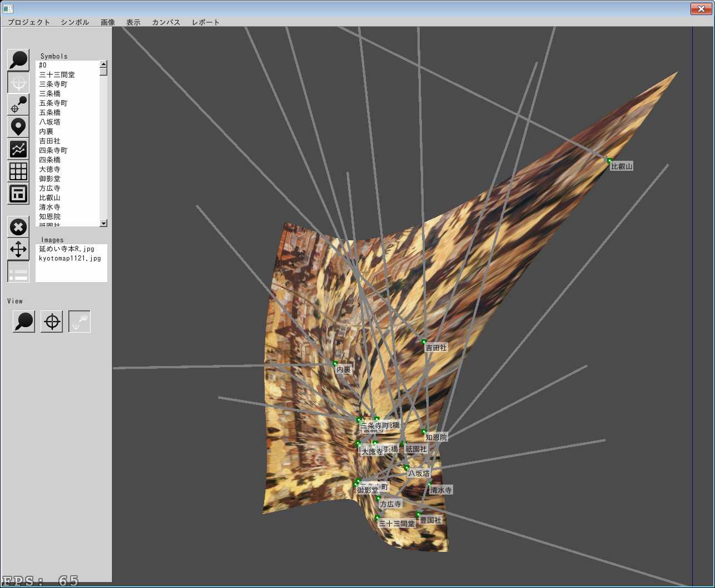Image resolution: width=715 pixels, height=588 pixels.
Task: Click the 八坂塔 marker on the canvas
Action: [406, 468]
